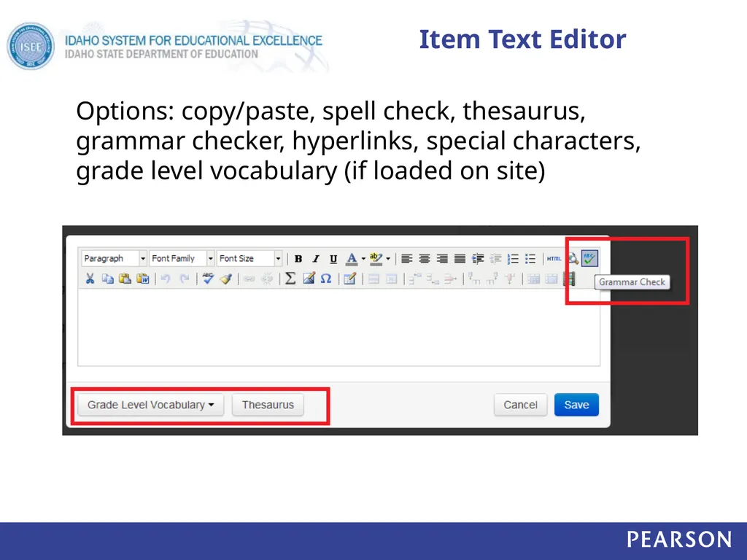Merge table cells
Image resolution: width=747 pixels, height=560 pixels.
[551, 279]
